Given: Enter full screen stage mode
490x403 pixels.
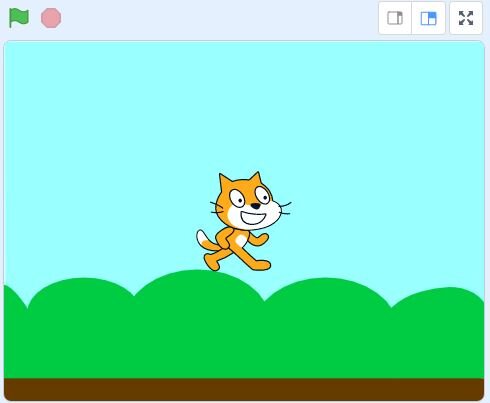Looking at the screenshot, I should pyautogui.click(x=466, y=18).
